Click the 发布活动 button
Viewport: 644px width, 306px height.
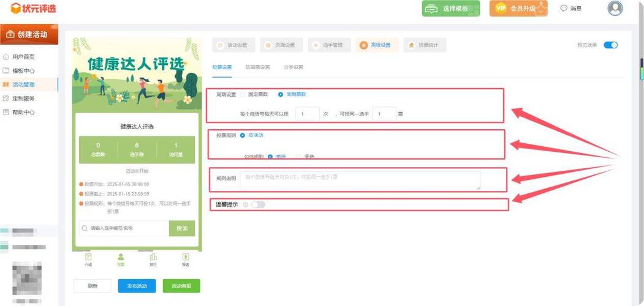(x=137, y=286)
